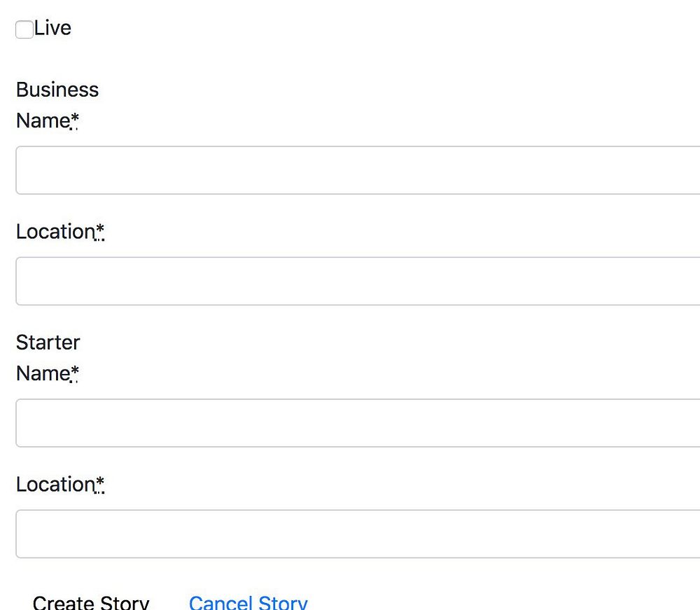Follow the Cancel Story link
Viewport: 700px width, 610px height.
pos(248,602)
